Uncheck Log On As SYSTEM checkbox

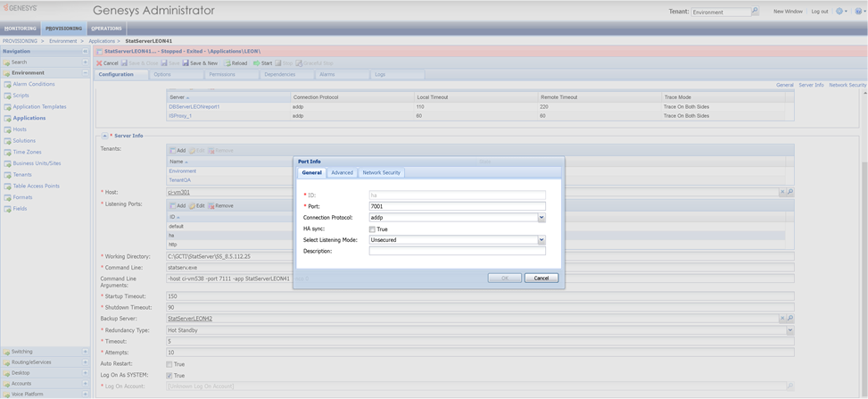169,375
